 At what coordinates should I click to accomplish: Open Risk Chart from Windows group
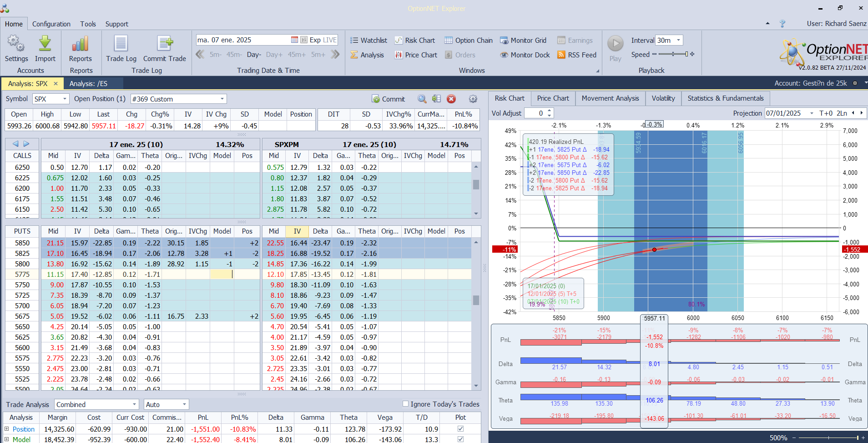(415, 41)
